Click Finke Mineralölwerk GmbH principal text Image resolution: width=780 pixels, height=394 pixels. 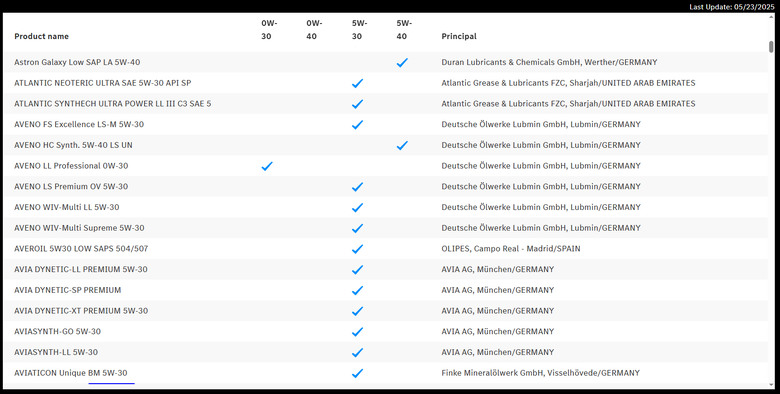coord(540,373)
